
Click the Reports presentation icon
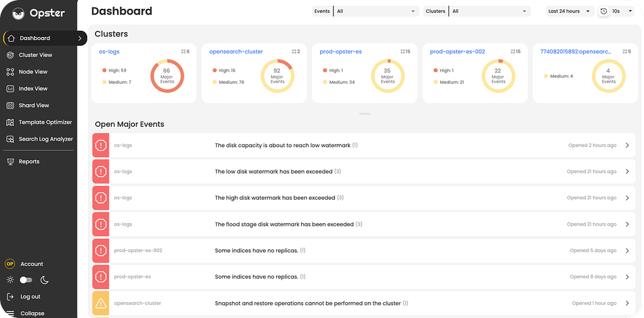click(10, 162)
